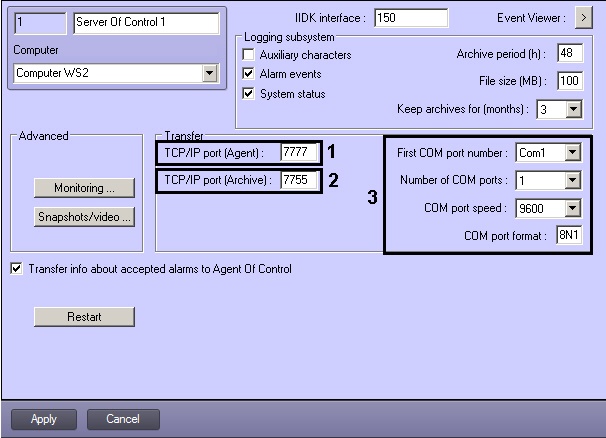Click the Computer label text
606x438 pixels.
click(36, 50)
